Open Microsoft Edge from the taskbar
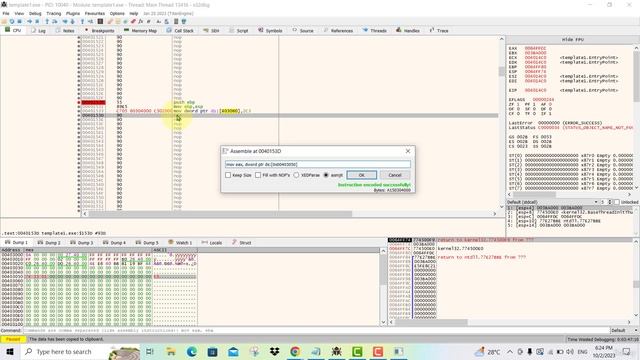Viewport: 640px width, 360px height. [x=191, y=351]
